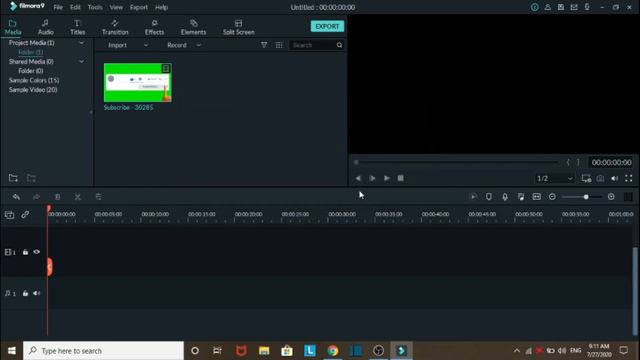Collapse the Project Media section
640x360 pixels.
click(x=82, y=43)
